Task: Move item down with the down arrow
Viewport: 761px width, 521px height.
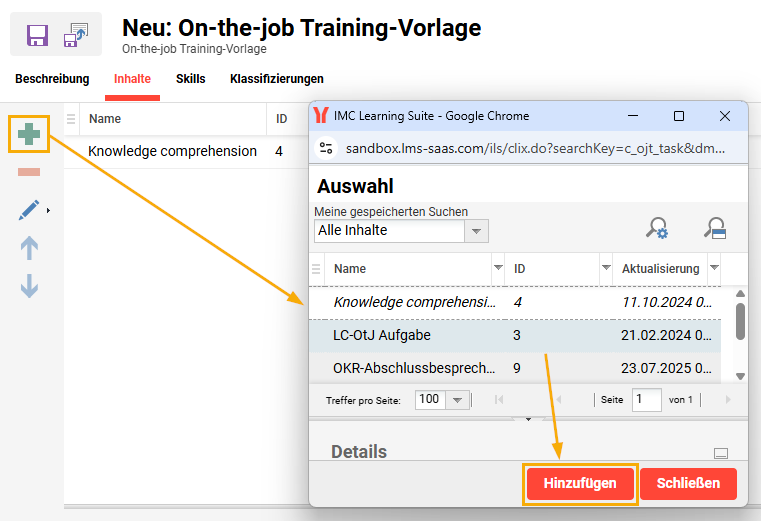Action: click(29, 286)
